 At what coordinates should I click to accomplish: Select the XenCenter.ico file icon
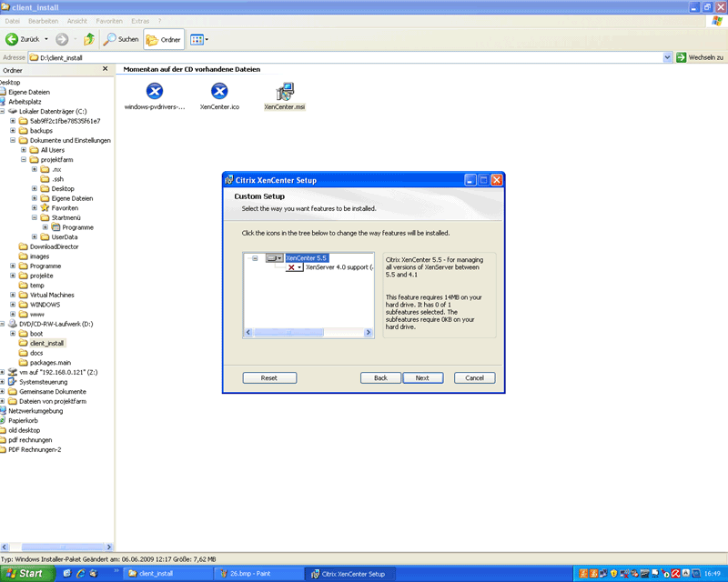[219, 91]
